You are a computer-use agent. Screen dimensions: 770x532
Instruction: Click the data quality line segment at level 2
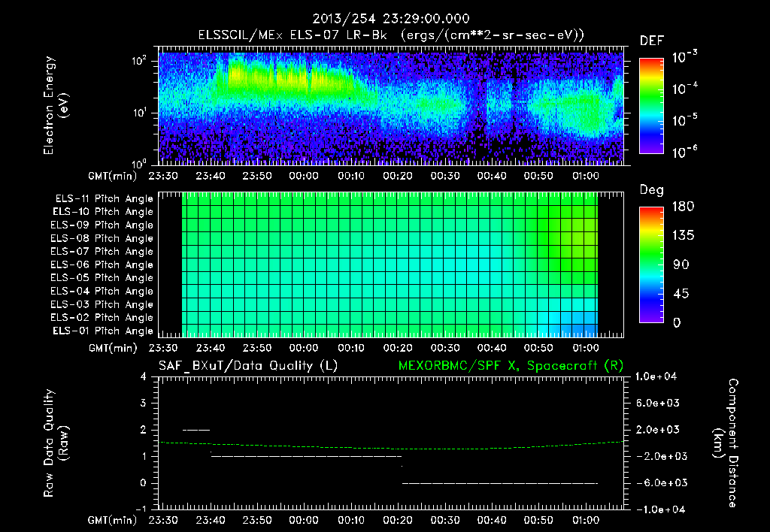point(196,430)
